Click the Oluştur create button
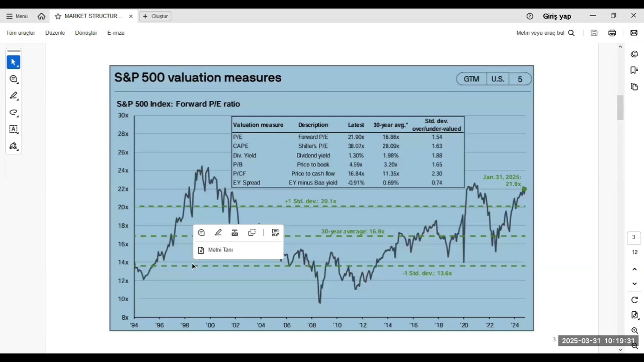Screen dimensions: 644x362 (155, 16)
